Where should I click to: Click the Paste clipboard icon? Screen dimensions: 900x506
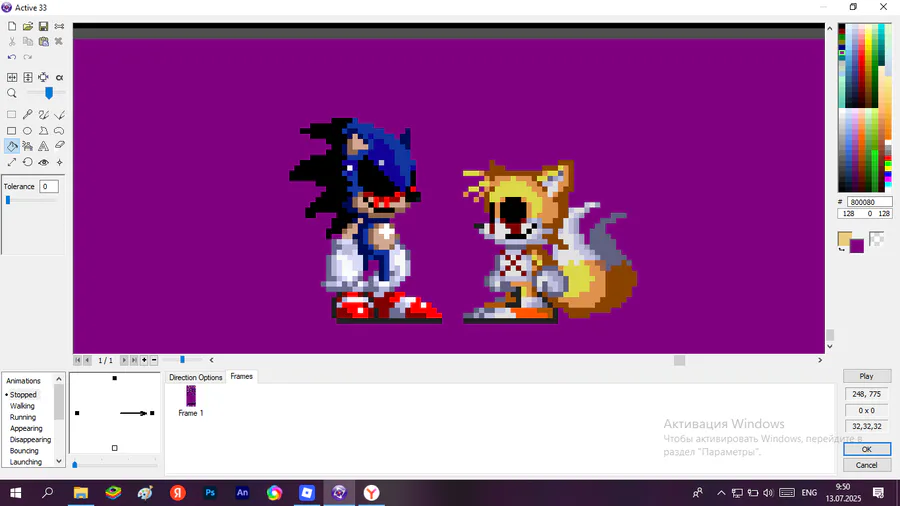44,41
